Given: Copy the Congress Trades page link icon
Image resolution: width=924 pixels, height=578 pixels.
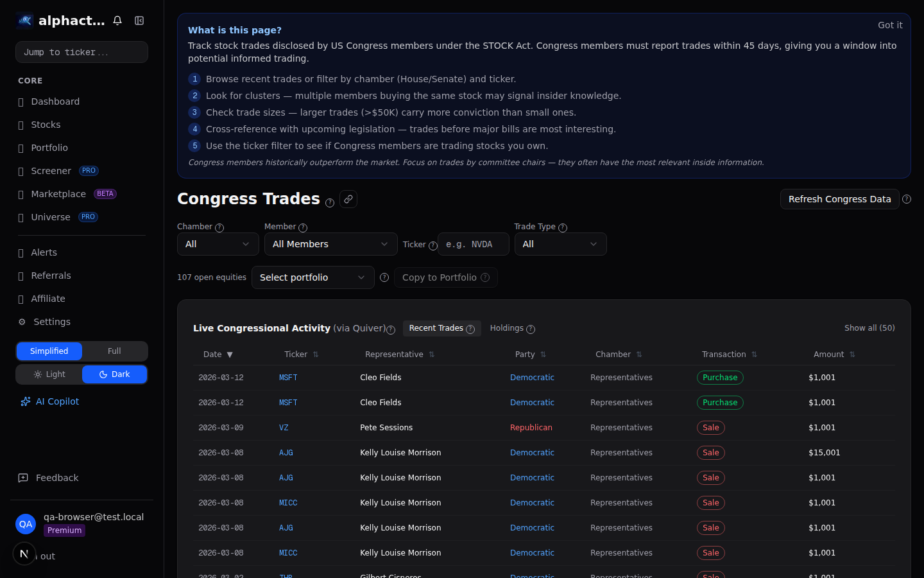Looking at the screenshot, I should (348, 199).
